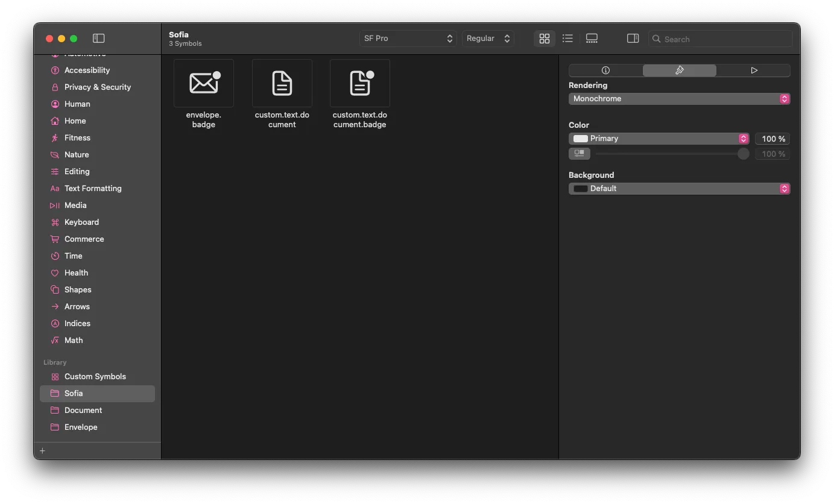Viewport: 834px width, 504px height.
Task: Open the Animation play tab
Action: pos(754,71)
